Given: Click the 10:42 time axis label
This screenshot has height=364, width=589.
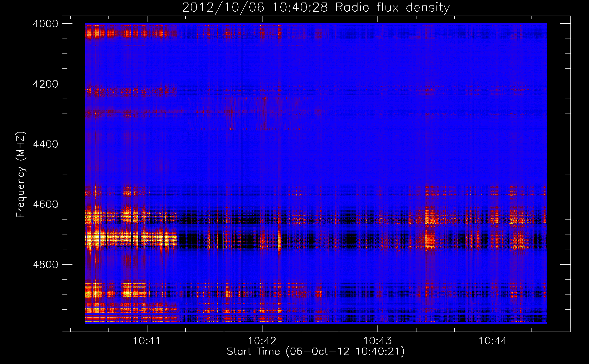Looking at the screenshot, I should point(262,341).
